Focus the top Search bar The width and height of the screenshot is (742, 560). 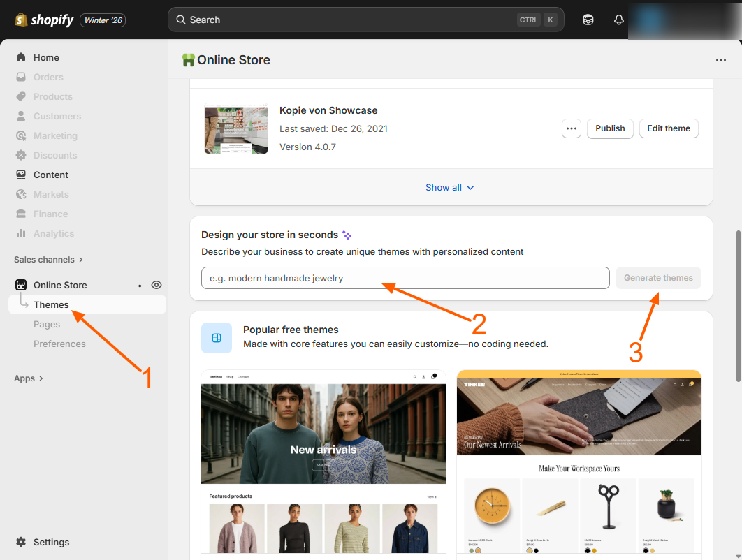click(365, 20)
